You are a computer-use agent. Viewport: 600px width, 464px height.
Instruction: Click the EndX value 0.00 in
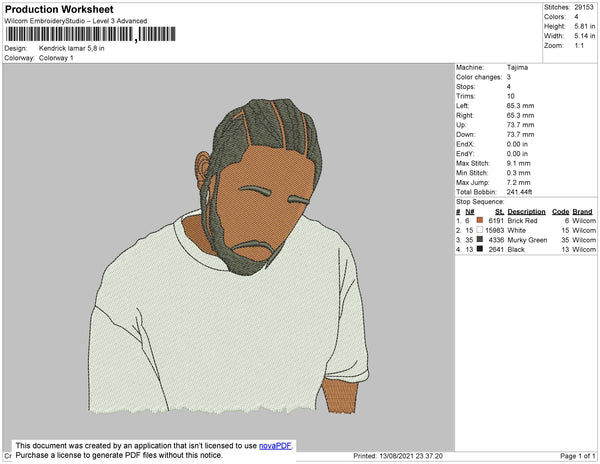[x=517, y=144]
